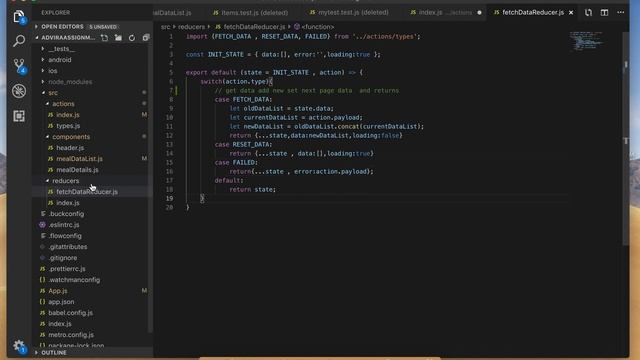Expand the android folder
Image resolution: width=640 pixels, height=360 pixels.
point(60,60)
